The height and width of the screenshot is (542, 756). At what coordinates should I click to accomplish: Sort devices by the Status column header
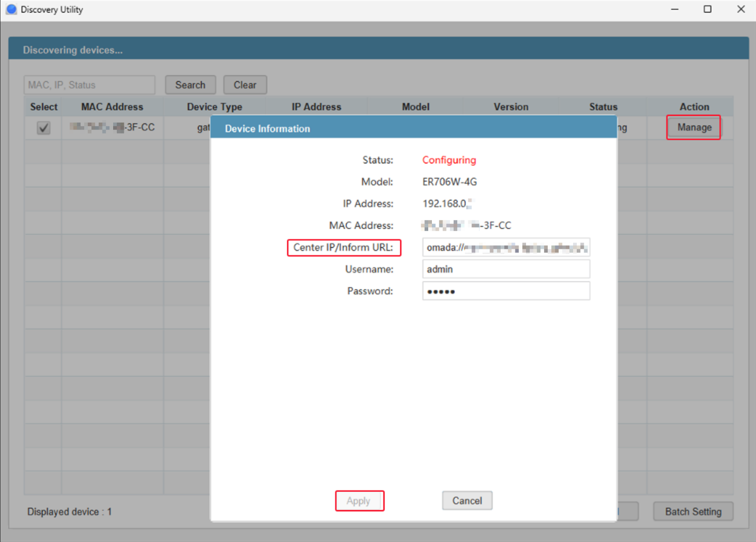coord(603,107)
